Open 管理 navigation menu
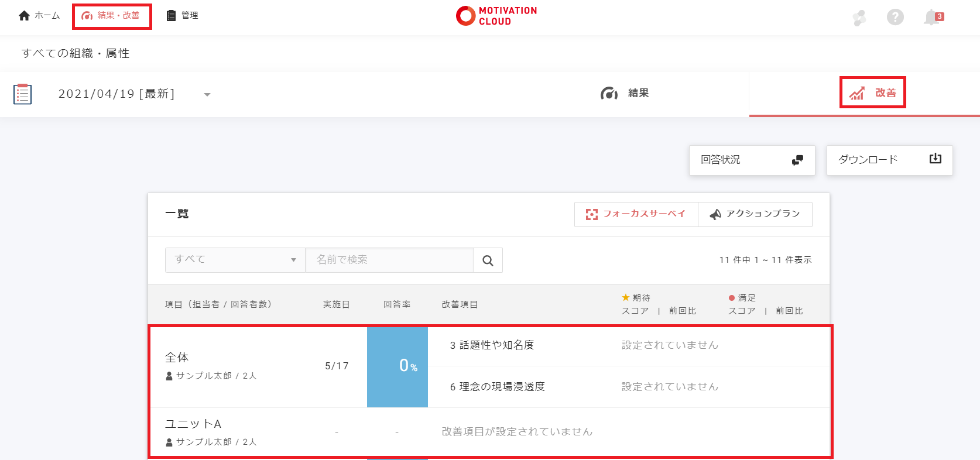The image size is (980, 460). coord(182,16)
